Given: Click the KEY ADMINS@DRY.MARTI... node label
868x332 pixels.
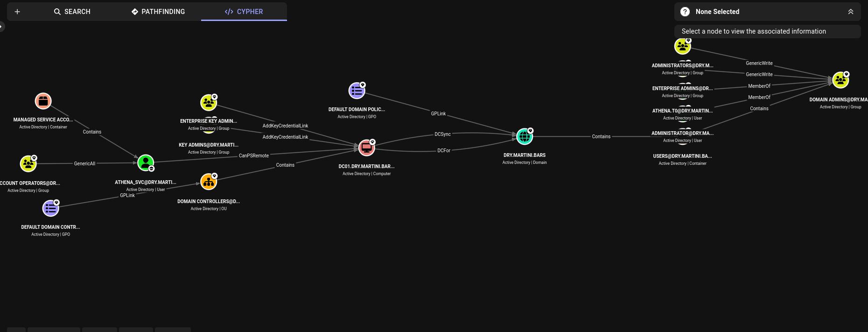Looking at the screenshot, I should pyautogui.click(x=209, y=145).
